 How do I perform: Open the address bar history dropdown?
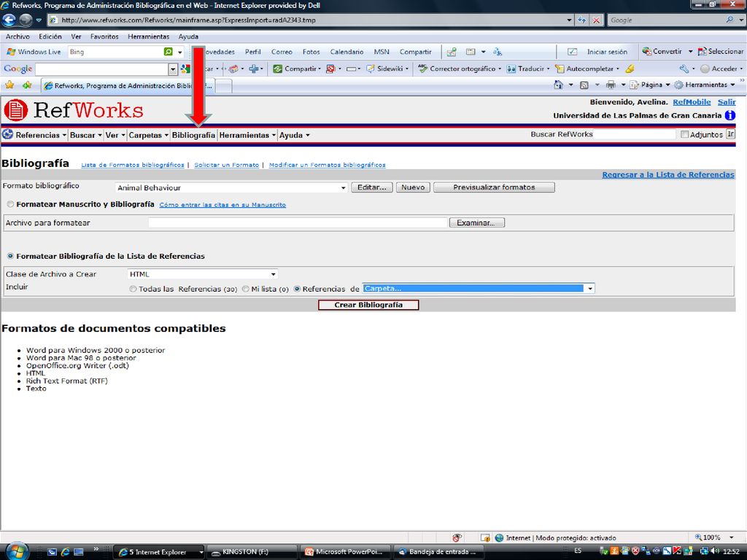(569, 20)
